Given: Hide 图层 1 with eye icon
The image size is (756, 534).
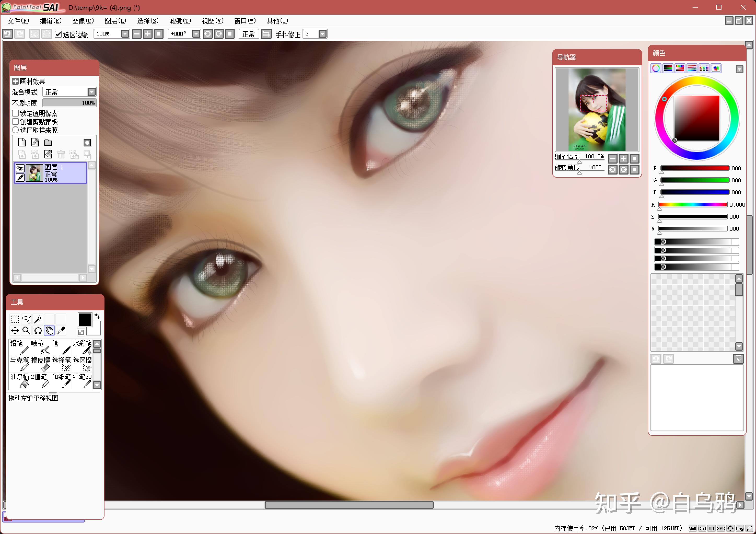Looking at the screenshot, I should (20, 168).
